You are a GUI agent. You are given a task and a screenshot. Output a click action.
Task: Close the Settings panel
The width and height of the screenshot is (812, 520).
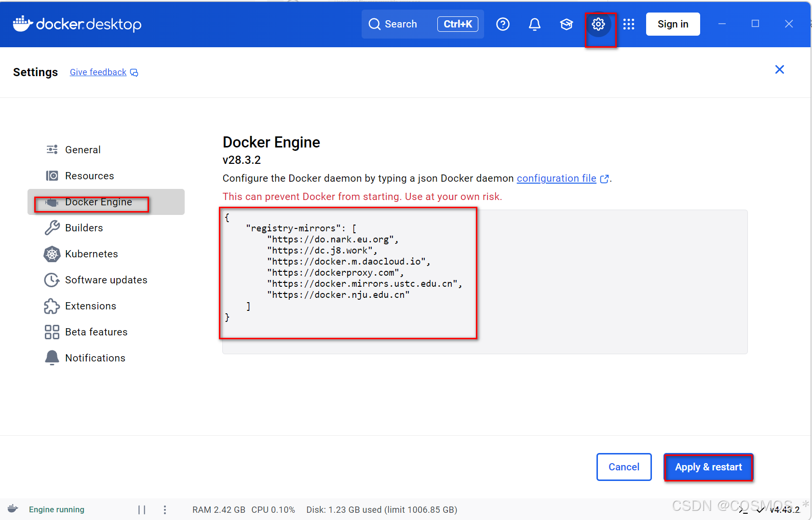[779, 70]
